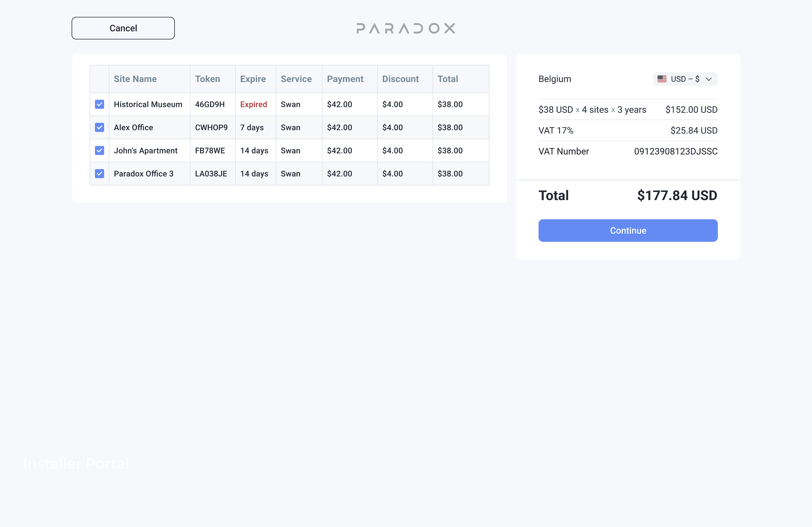This screenshot has height=527, width=812.
Task: Click the Continue button
Action: click(x=628, y=230)
